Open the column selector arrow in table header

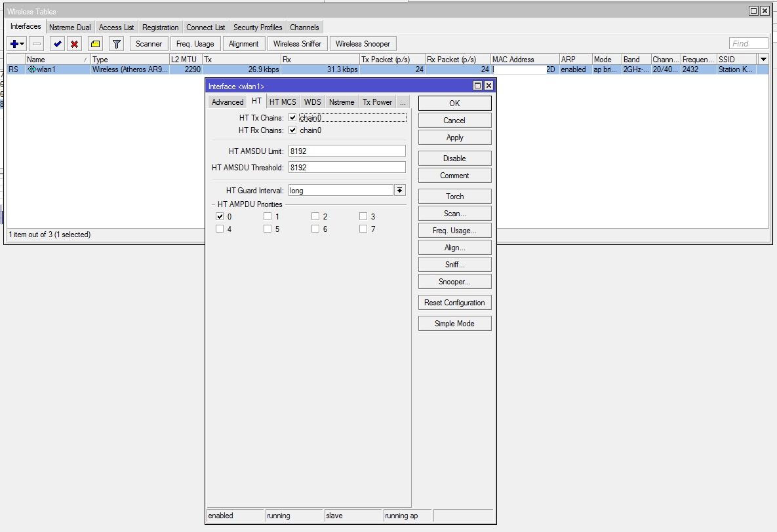pos(763,60)
